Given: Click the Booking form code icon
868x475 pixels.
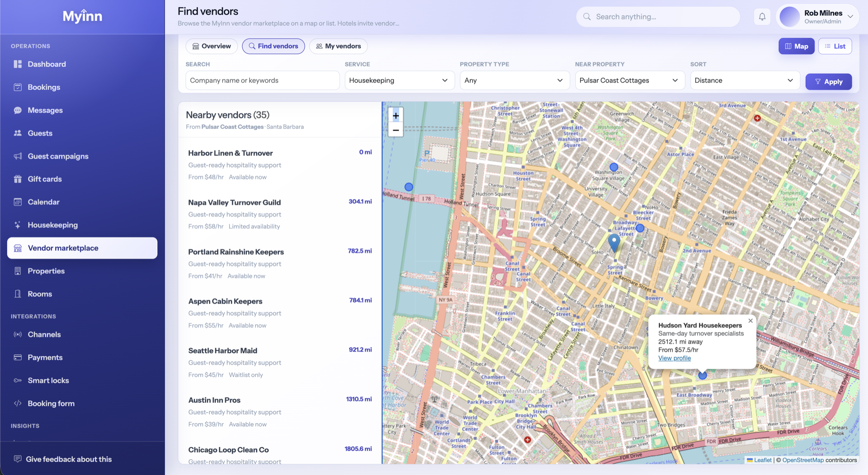Looking at the screenshot, I should click(x=18, y=404).
